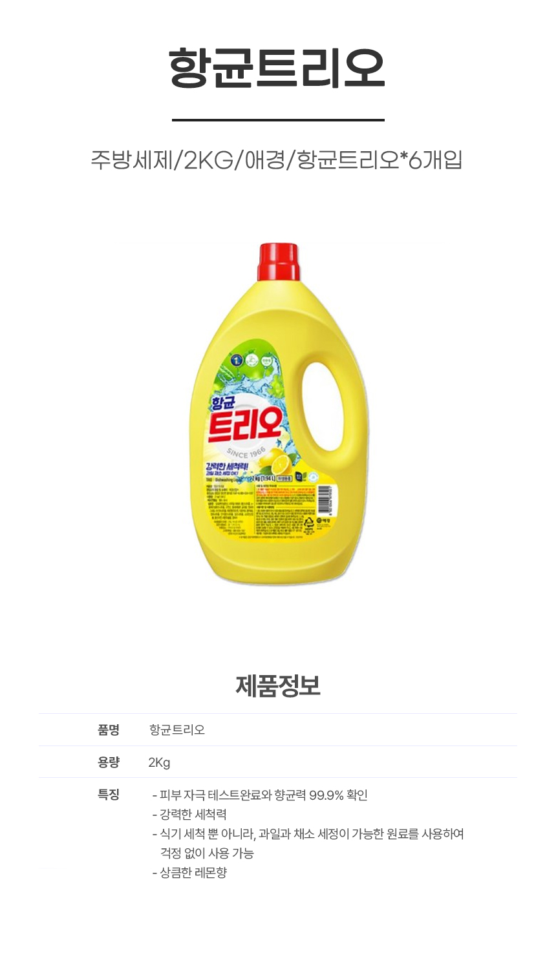Click the 특징 row label
The height and width of the screenshot is (980, 556).
[109, 795]
